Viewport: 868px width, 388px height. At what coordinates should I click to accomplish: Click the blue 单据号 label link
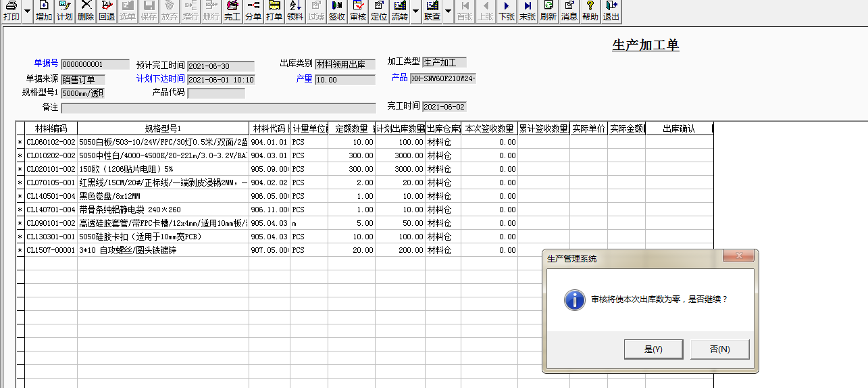point(47,64)
